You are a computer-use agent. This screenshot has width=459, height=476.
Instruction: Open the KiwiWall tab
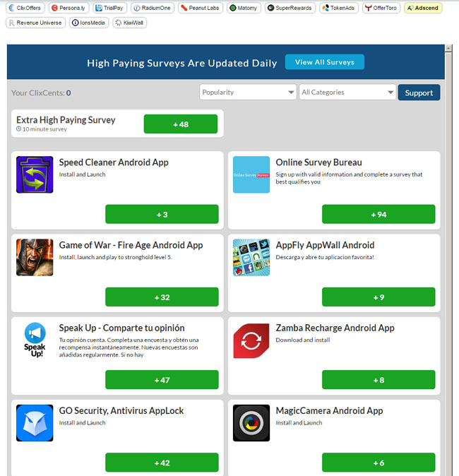click(130, 23)
